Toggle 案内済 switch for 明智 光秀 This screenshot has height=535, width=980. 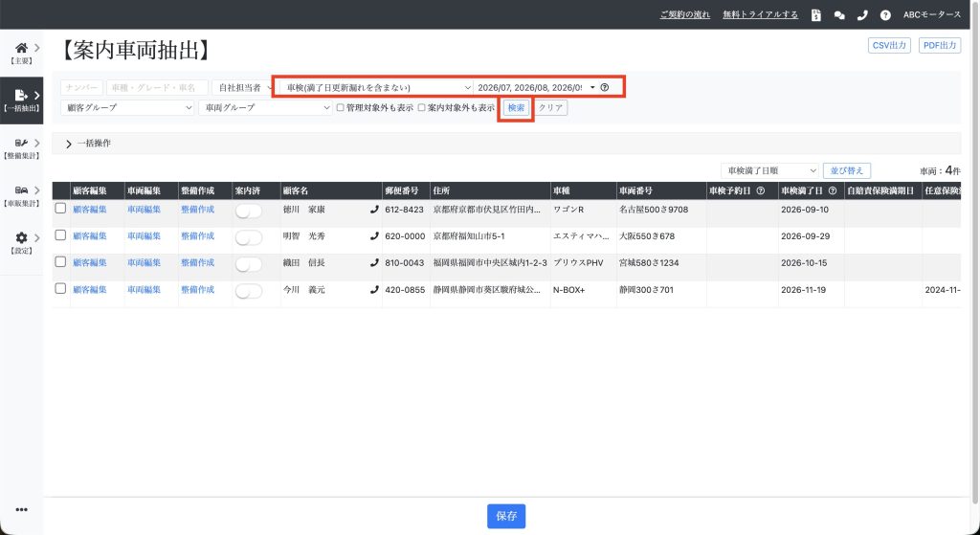pyautogui.click(x=249, y=238)
